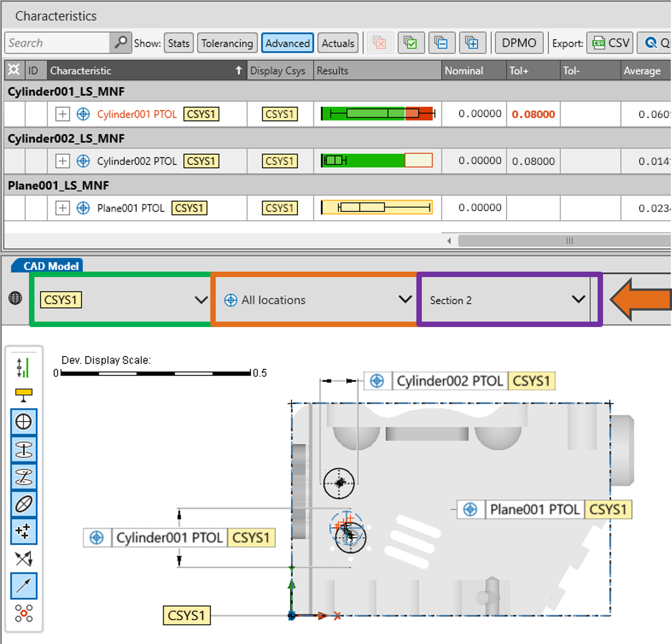Sort by Display Csys column

click(280, 71)
